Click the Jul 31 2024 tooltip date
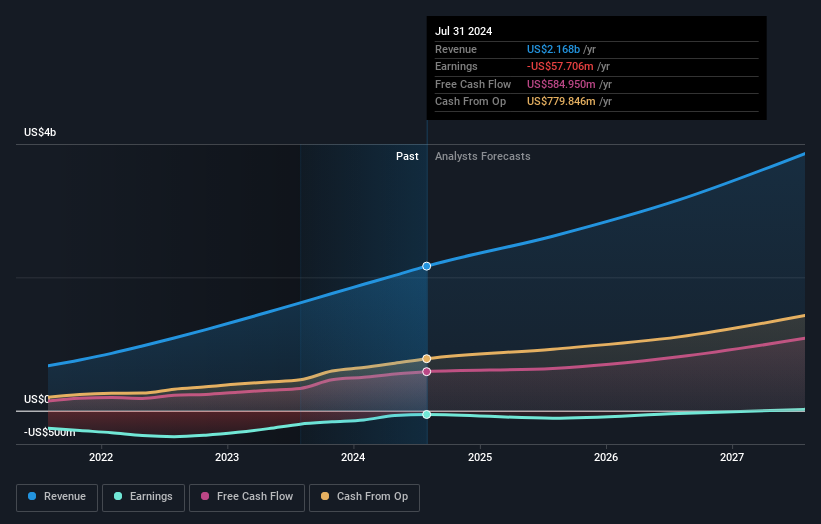Image resolution: width=821 pixels, height=524 pixels. point(463,31)
